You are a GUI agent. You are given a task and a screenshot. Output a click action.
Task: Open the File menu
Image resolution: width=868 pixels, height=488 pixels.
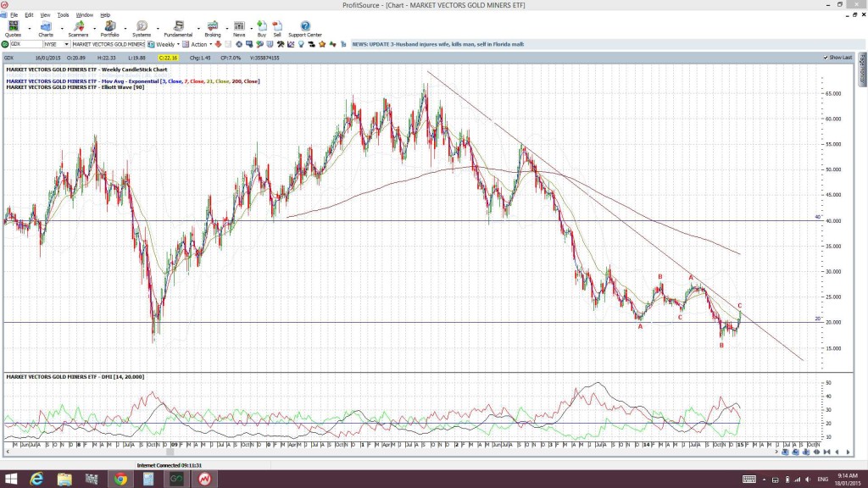[14, 15]
